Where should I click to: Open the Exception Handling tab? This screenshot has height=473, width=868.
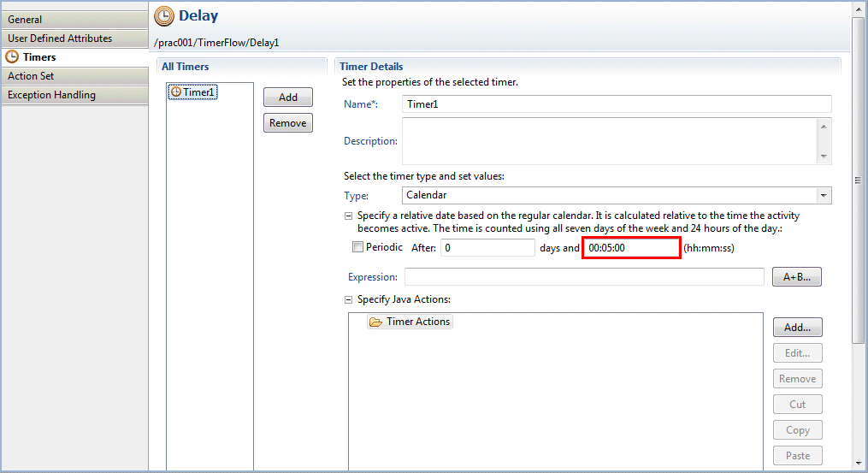74,95
